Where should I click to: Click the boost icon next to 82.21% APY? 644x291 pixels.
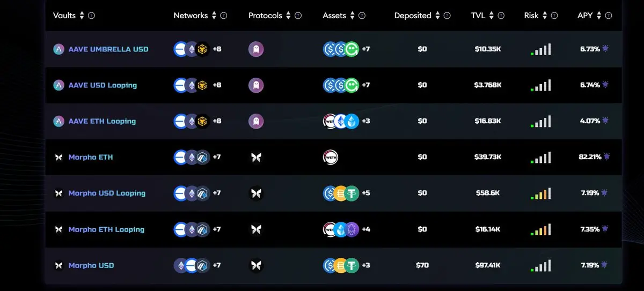[x=606, y=156]
